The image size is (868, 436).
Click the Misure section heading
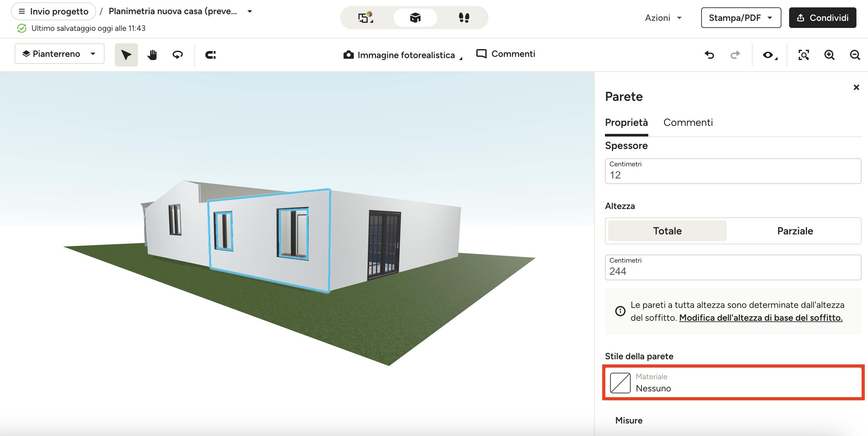pos(629,421)
